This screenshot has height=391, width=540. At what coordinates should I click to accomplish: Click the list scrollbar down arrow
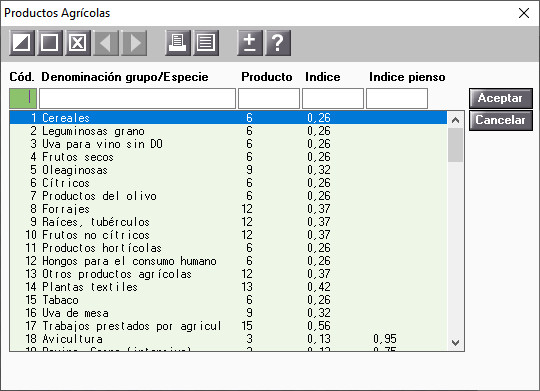click(x=456, y=343)
